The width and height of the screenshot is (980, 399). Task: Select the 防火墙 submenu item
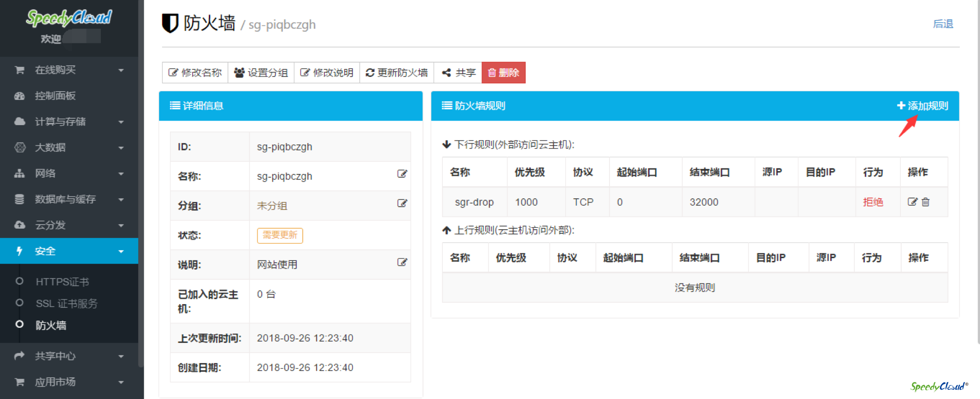51,325
